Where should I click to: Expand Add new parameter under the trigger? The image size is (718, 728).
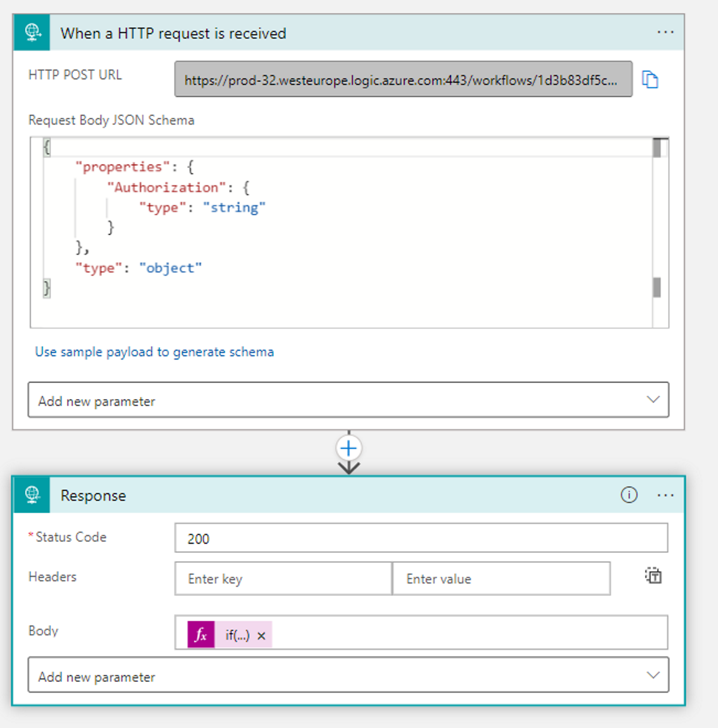click(x=349, y=400)
